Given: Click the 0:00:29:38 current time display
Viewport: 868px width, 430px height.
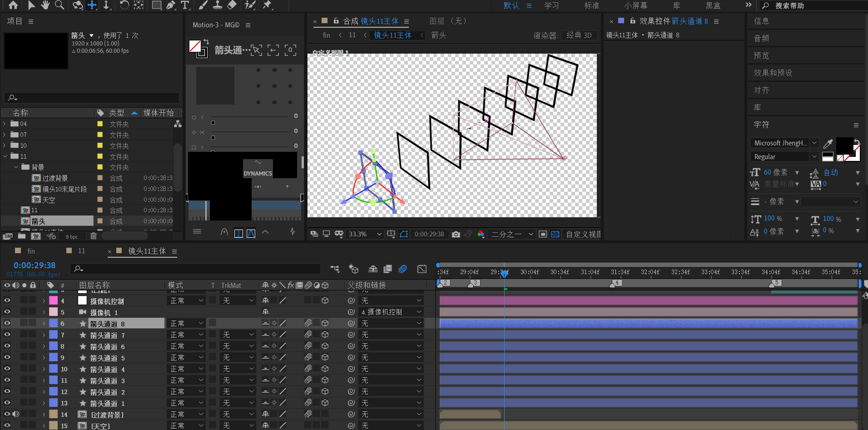Looking at the screenshot, I should [x=35, y=265].
